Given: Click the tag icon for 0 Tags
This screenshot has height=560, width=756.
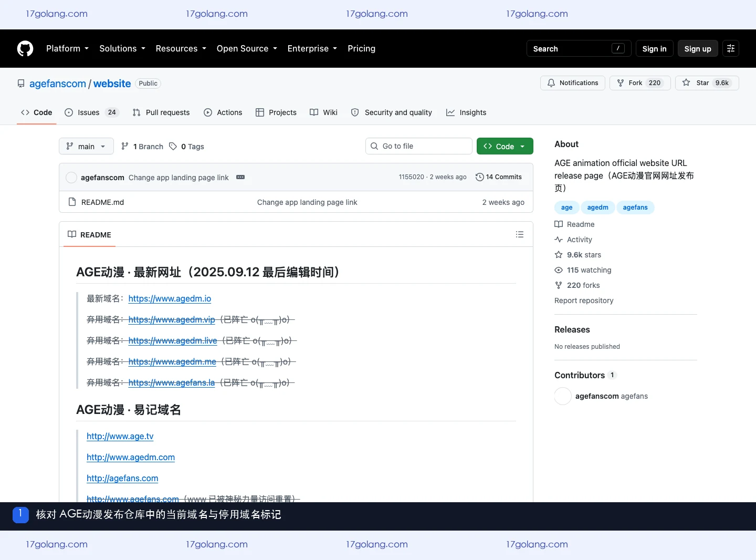Looking at the screenshot, I should tap(173, 147).
